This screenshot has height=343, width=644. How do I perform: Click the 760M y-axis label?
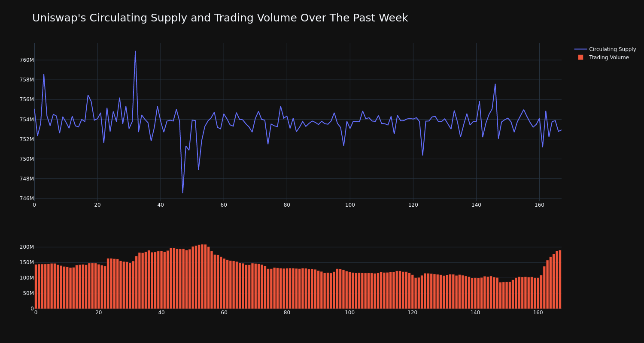27,60
